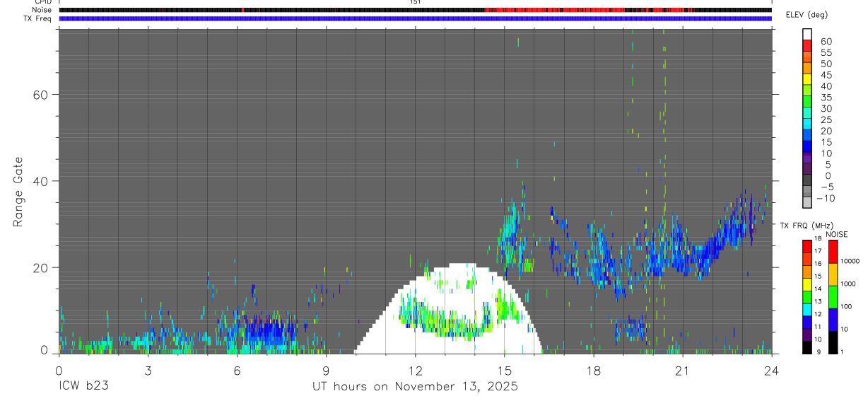Image resolution: width=868 pixels, height=401 pixels.
Task: Click the 18 label on TX FRQ scale
Action: click(x=818, y=239)
